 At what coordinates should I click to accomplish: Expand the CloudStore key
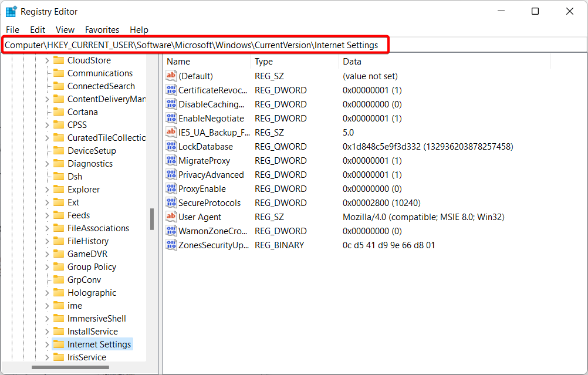point(47,60)
